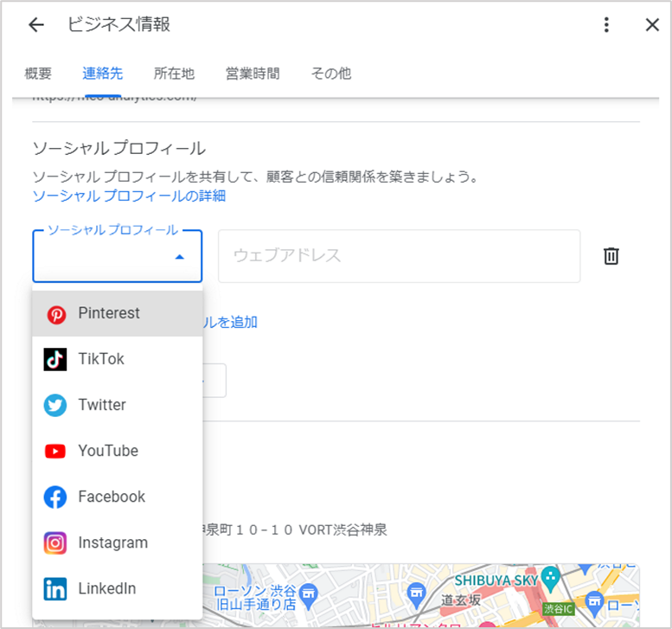The height and width of the screenshot is (629, 672).
Task: Open the ソーシャル プロフィールの詳細 link
Action: pyautogui.click(x=129, y=196)
